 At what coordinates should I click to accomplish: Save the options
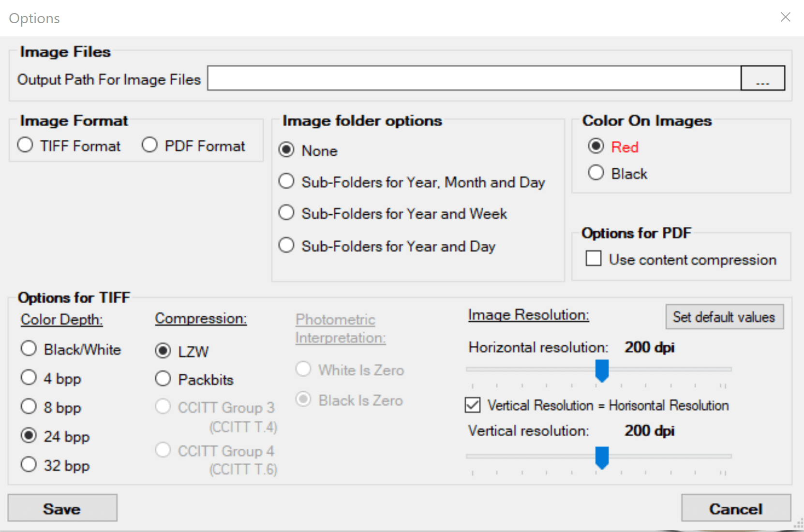coord(62,508)
